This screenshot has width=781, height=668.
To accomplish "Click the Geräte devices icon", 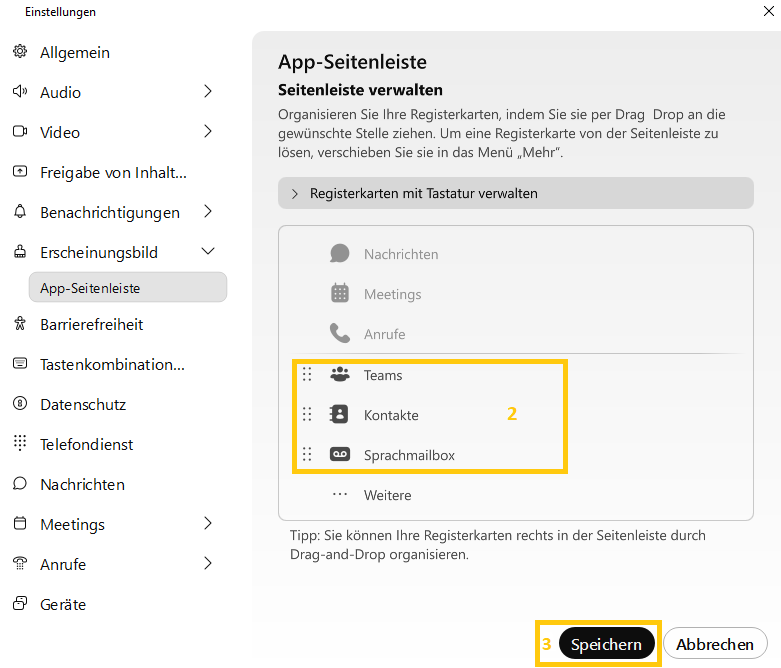I will (20, 604).
